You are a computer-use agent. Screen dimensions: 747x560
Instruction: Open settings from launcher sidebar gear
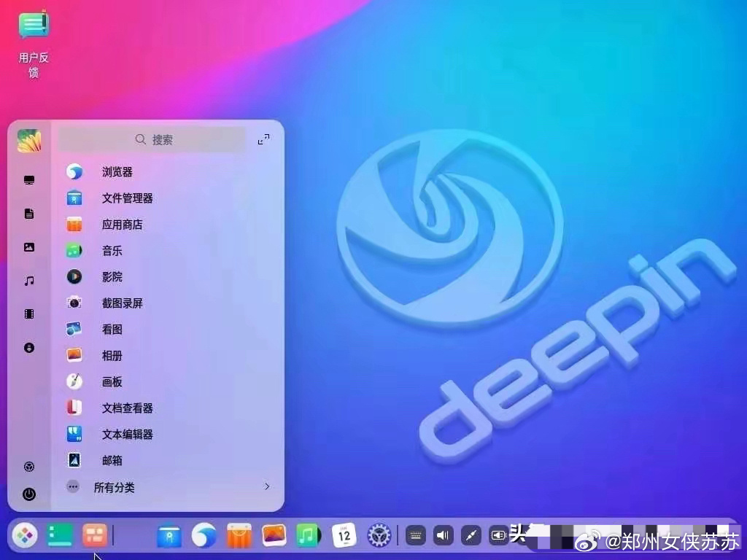tap(29, 467)
